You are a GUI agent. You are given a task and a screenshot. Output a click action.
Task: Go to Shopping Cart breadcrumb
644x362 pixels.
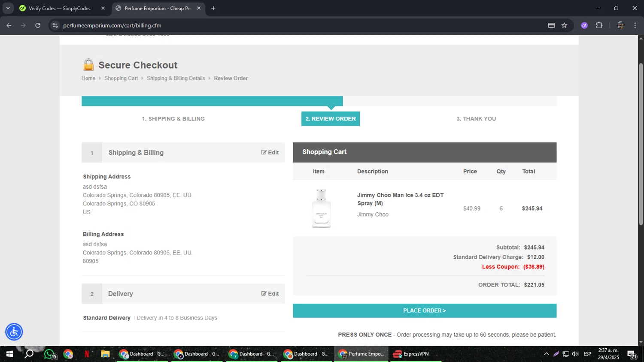tap(121, 78)
